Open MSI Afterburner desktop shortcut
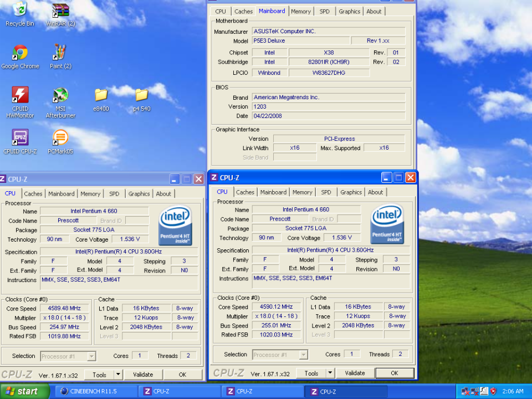 point(60,102)
